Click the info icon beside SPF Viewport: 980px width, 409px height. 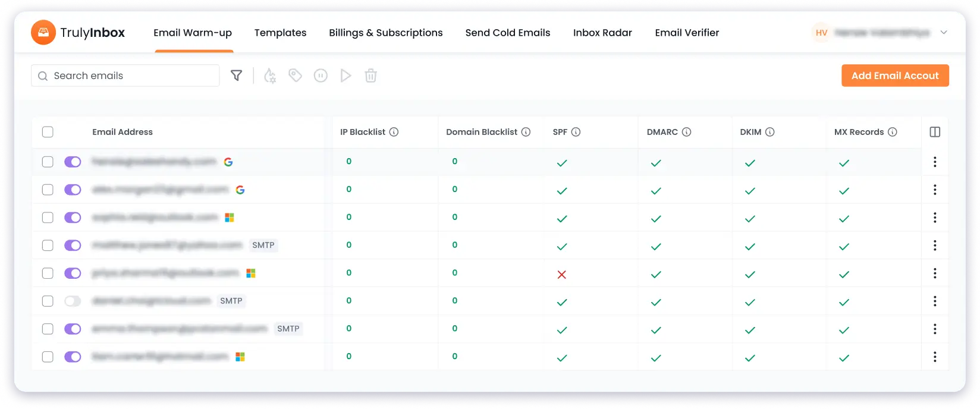pos(576,132)
